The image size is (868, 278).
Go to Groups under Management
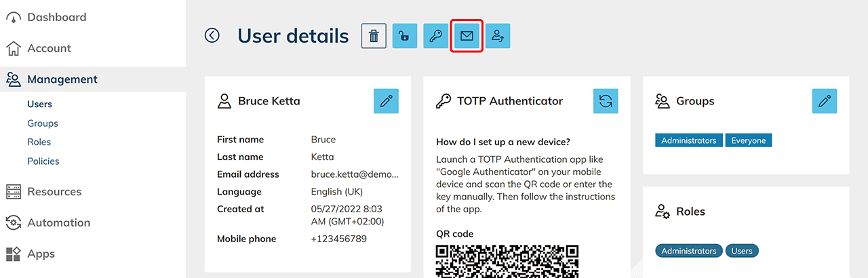click(43, 123)
